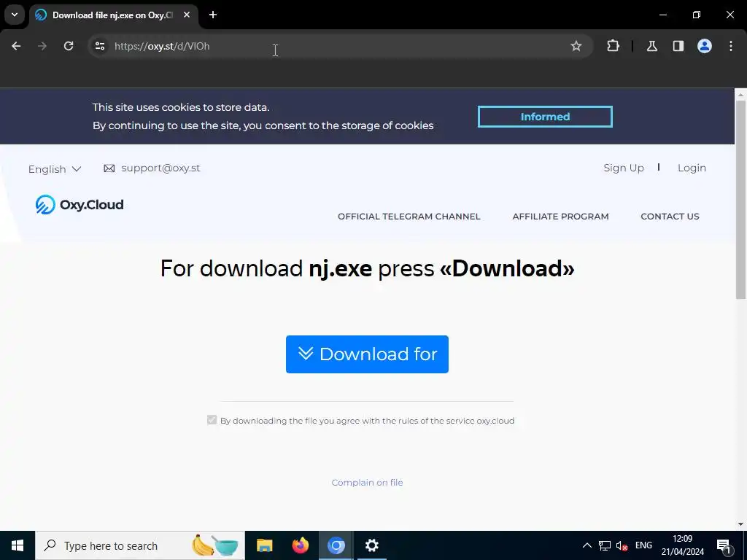747x560 pixels.
Task: Open Contact Us menu item
Action: tap(670, 217)
